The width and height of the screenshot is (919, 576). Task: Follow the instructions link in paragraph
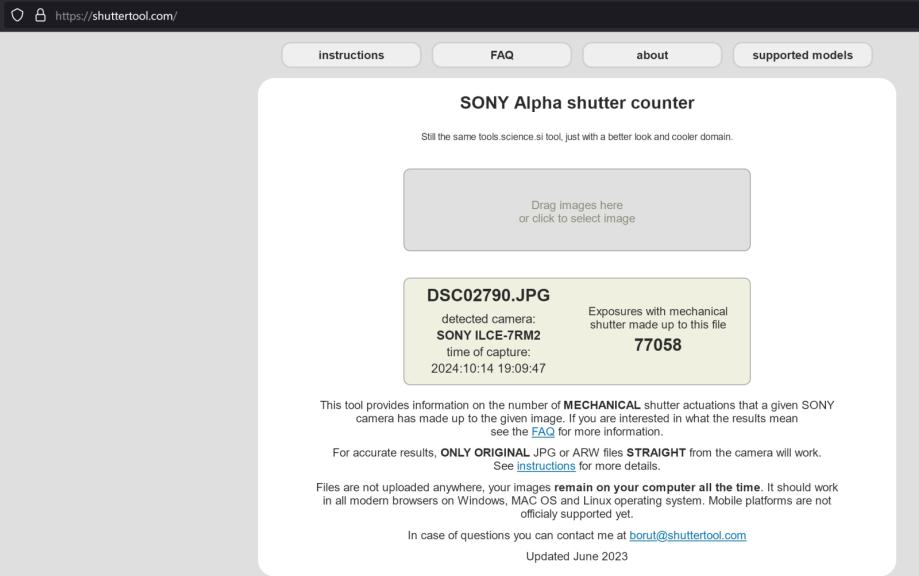(x=546, y=466)
